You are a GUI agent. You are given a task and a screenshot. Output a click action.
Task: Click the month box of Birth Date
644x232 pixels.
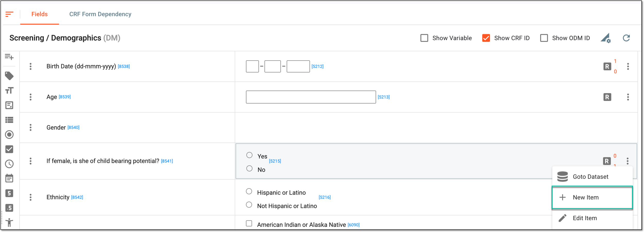[273, 67]
